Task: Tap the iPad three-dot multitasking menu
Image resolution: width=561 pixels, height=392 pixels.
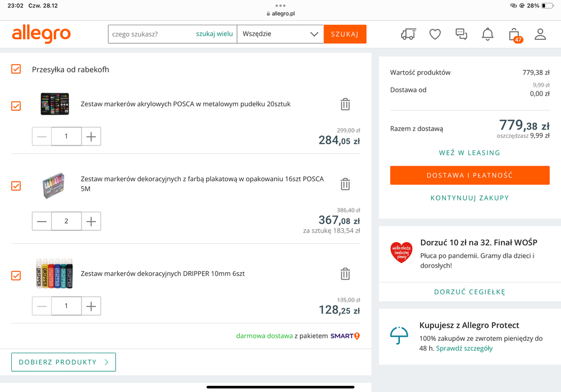Action: point(281,6)
